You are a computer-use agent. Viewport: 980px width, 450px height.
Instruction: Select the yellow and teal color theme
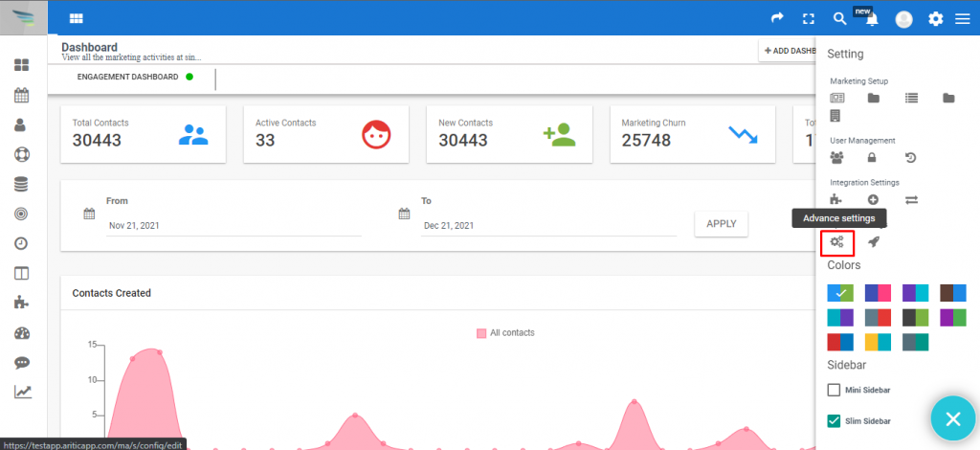click(x=878, y=342)
